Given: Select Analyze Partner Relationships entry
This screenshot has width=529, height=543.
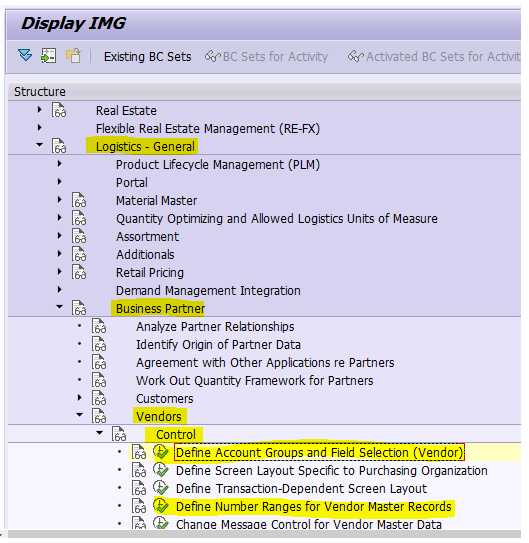Looking at the screenshot, I should click(x=215, y=327).
